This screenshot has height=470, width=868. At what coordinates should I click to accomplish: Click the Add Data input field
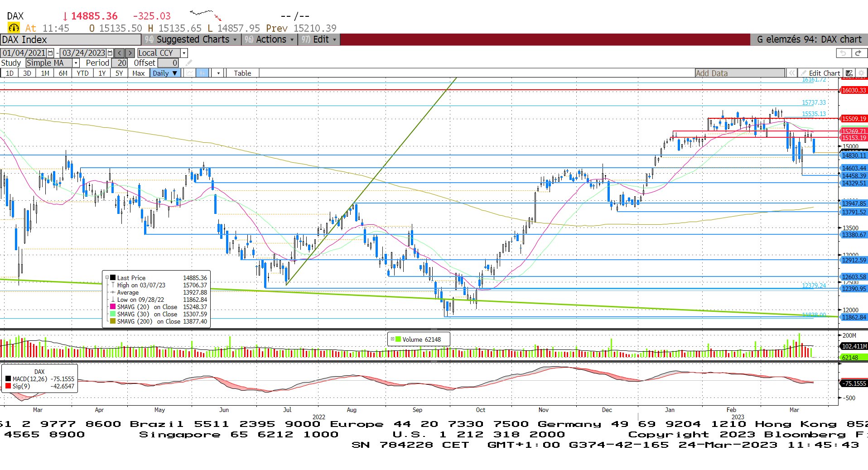point(740,73)
